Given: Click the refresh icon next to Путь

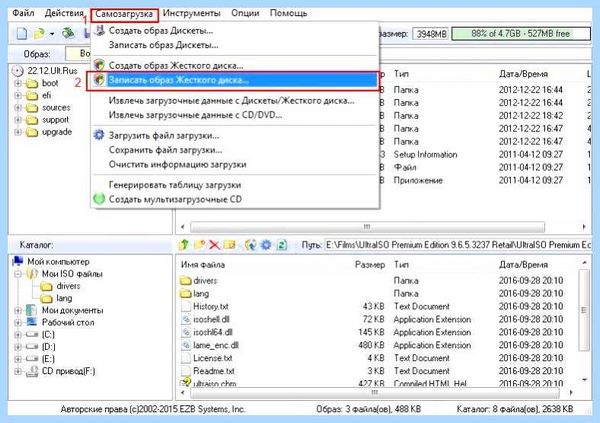Looking at the screenshot, I should click(x=282, y=245).
